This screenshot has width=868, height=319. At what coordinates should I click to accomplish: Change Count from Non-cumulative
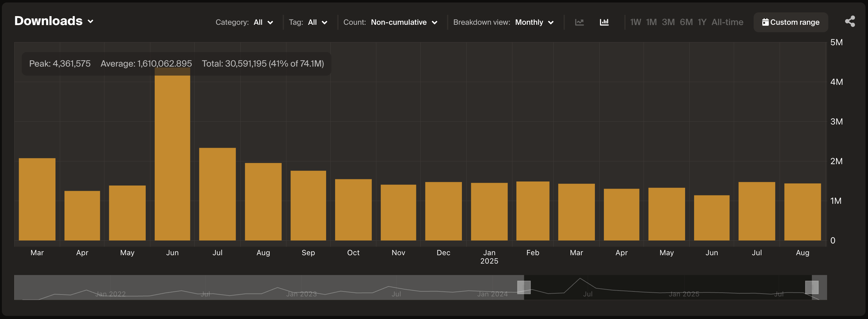[x=404, y=22]
